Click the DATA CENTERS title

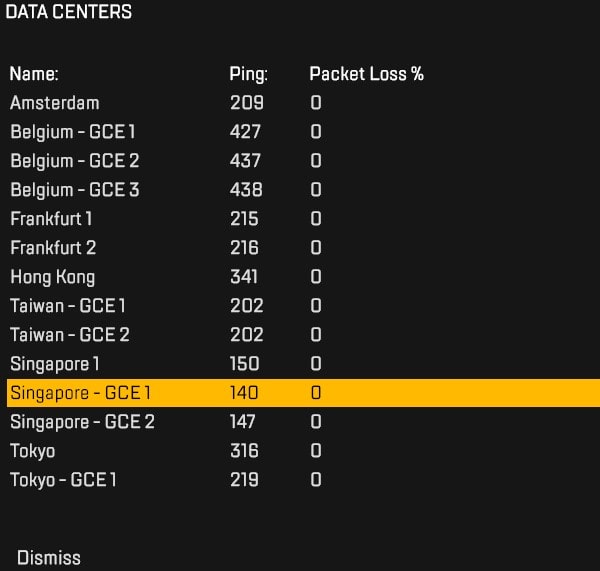[68, 13]
